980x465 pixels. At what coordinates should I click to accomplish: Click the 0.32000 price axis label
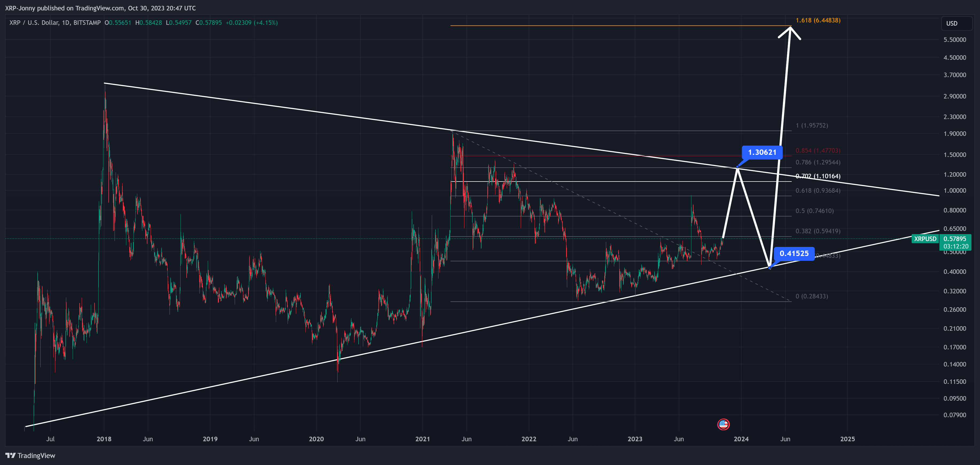pos(955,291)
